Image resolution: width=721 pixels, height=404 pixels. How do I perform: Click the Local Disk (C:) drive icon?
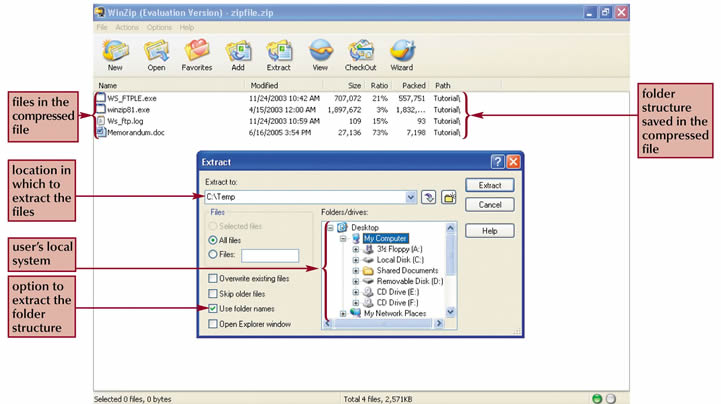(368, 260)
